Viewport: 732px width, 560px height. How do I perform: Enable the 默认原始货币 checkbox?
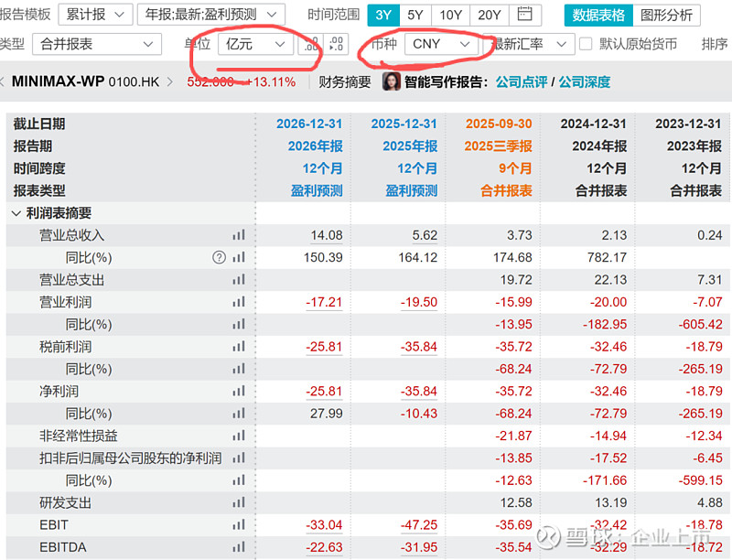[586, 44]
